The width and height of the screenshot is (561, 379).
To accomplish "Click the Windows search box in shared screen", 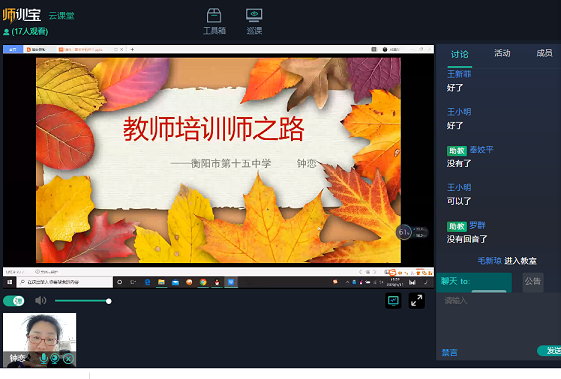I will [x=64, y=282].
